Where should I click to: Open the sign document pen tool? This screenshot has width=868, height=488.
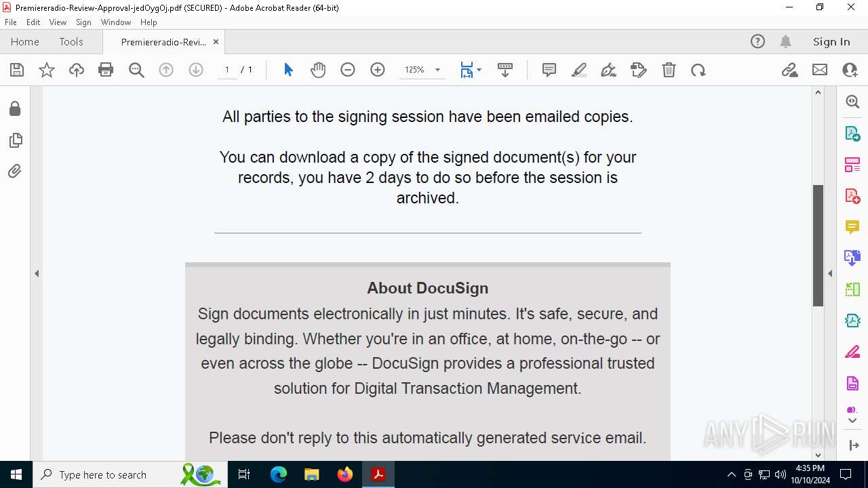click(609, 70)
